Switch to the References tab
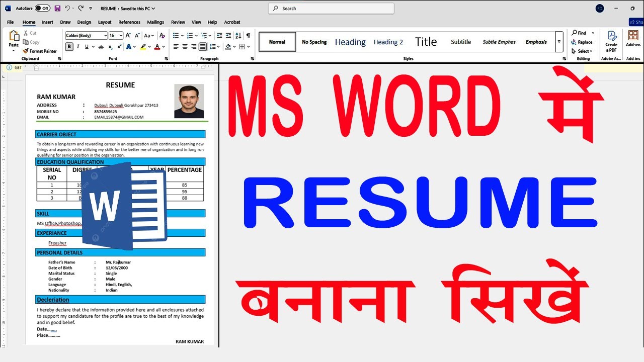Image resolution: width=644 pixels, height=362 pixels. pyautogui.click(x=129, y=22)
